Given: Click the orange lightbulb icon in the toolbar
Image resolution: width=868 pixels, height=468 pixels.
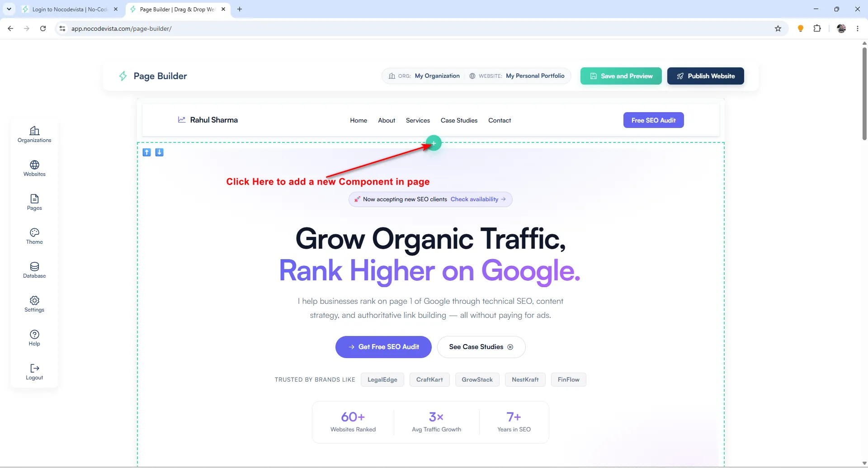Looking at the screenshot, I should pos(800,28).
